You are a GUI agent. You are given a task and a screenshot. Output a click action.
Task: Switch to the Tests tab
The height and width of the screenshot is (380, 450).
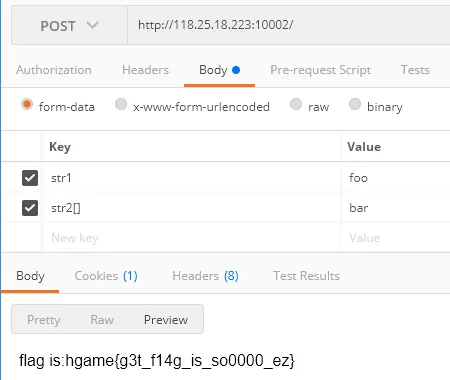tap(415, 70)
